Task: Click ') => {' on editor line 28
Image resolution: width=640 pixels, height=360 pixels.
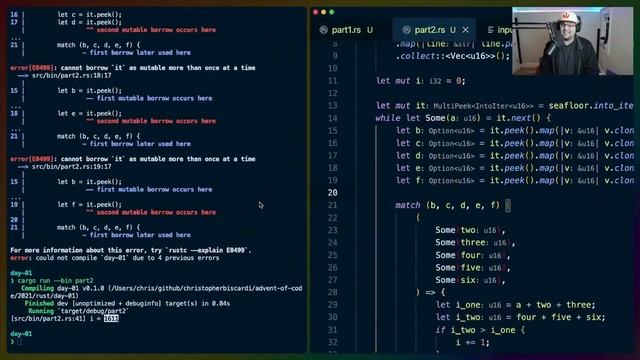Action: (x=431, y=292)
